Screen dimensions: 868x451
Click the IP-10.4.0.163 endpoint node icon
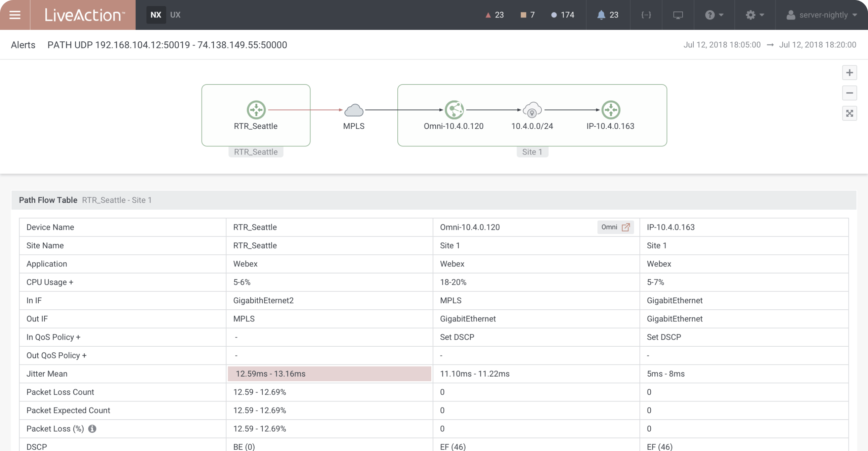pyautogui.click(x=611, y=109)
